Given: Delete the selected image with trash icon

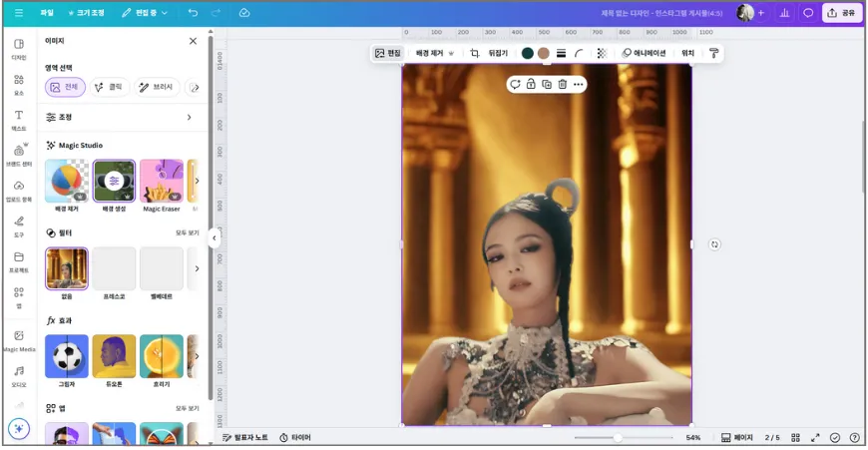Looking at the screenshot, I should 563,84.
